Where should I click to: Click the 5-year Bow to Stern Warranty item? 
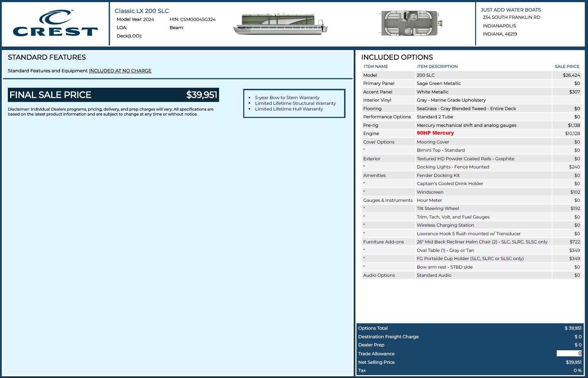[x=287, y=98]
